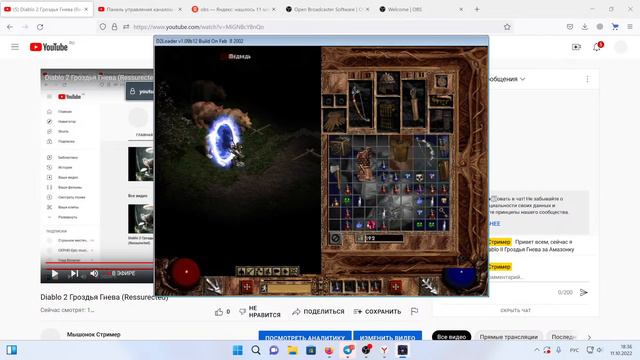This screenshot has width=640, height=360.
Task: Switch to Welcome OBS tab
Action: (x=421, y=9)
